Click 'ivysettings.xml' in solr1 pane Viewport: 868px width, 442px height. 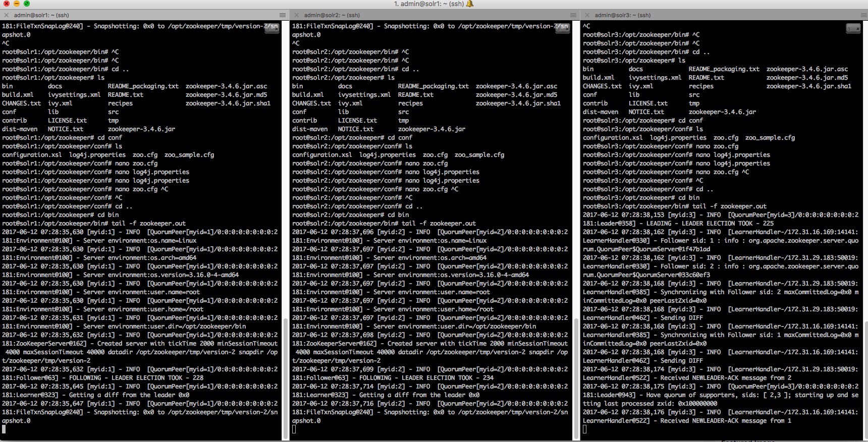point(74,95)
